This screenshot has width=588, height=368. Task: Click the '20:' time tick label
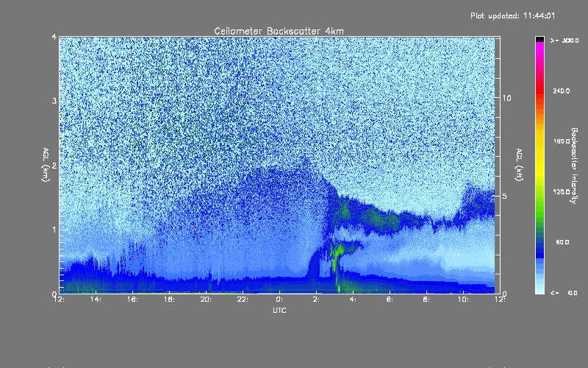[207, 300]
